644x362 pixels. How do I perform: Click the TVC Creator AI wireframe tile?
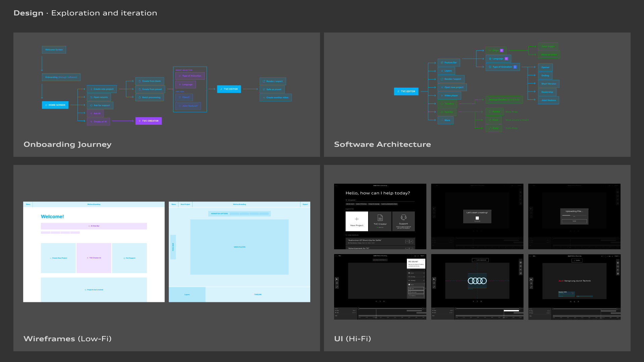(94, 258)
